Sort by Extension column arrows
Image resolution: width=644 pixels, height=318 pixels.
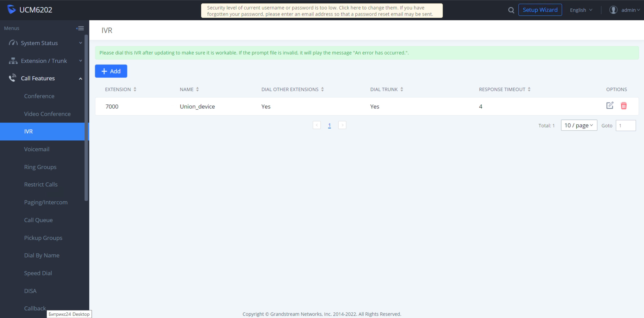[x=135, y=89]
